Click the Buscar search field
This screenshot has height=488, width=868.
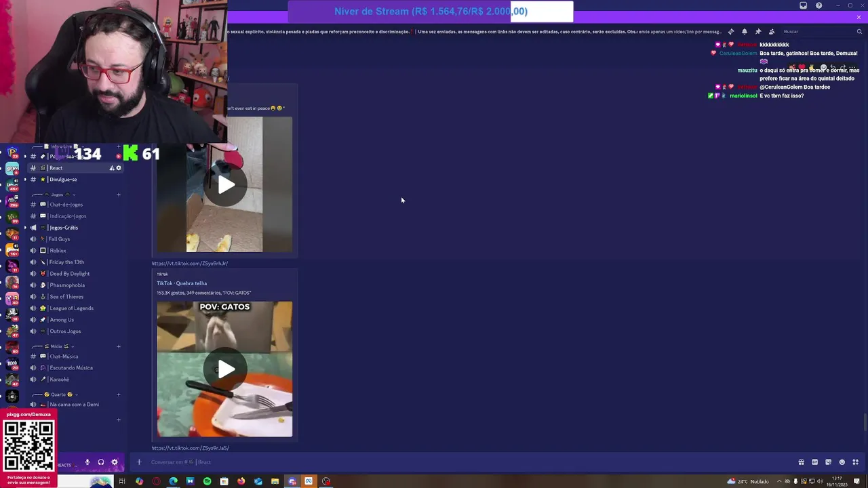coord(822,32)
